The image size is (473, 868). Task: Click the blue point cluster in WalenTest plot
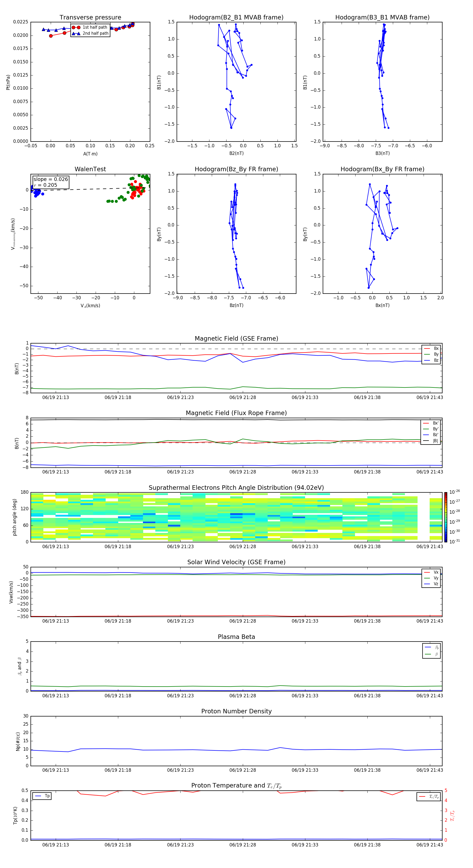point(36,191)
